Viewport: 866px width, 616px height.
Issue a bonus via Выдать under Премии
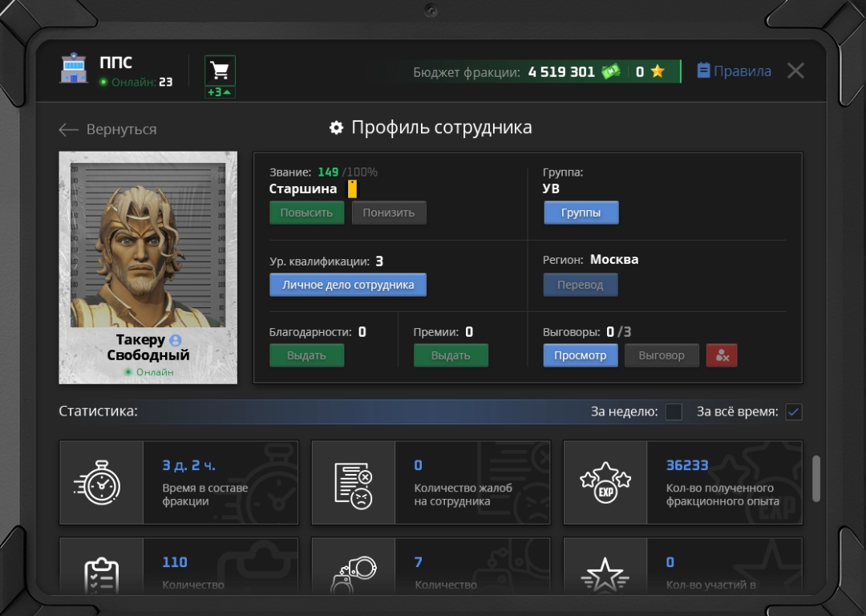tap(451, 355)
